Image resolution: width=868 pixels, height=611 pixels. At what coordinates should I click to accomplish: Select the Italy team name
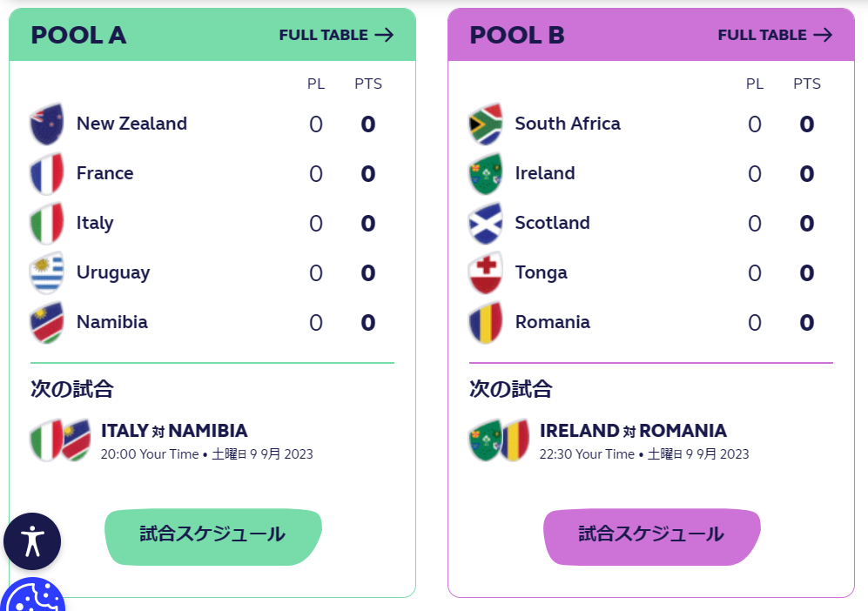95,224
